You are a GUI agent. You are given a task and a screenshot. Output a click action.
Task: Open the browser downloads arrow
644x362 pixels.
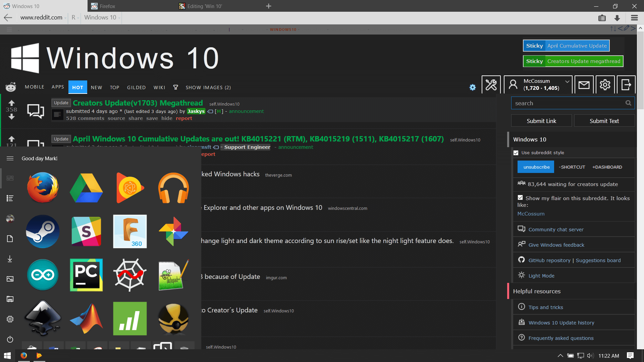tap(617, 18)
